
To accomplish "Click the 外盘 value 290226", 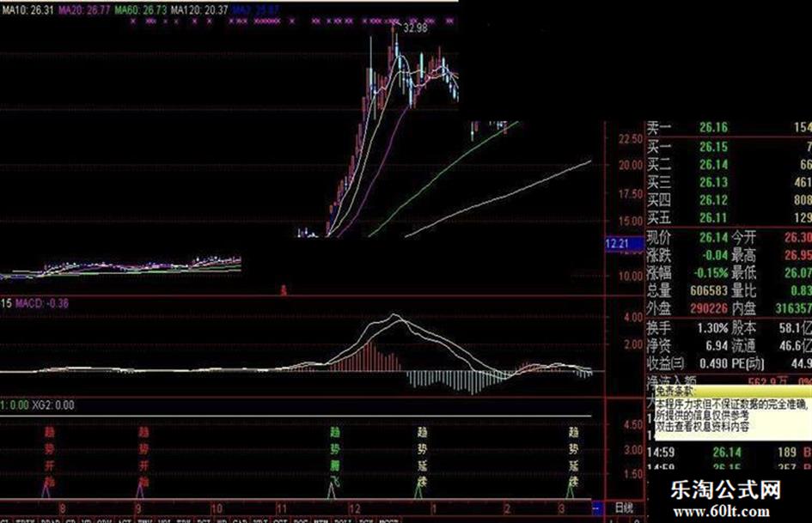I will coord(709,308).
